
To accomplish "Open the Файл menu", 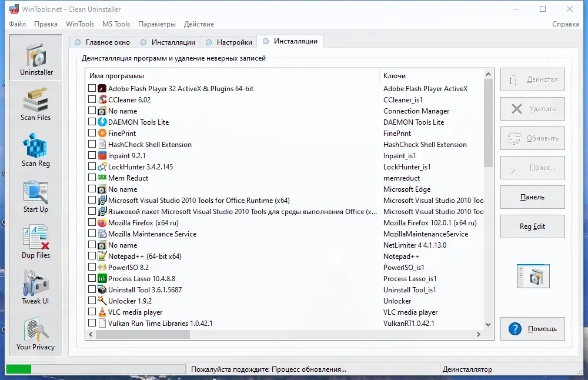I will click(x=17, y=24).
